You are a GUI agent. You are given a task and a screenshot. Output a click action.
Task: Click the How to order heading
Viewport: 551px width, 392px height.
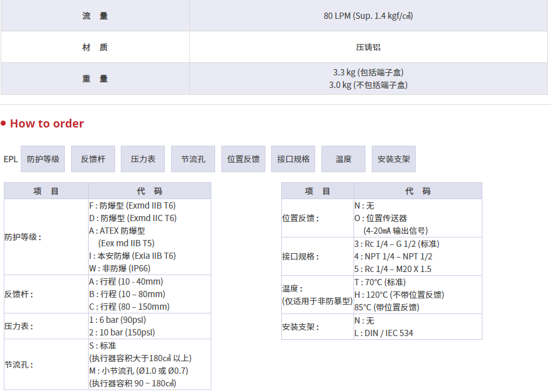(x=47, y=124)
